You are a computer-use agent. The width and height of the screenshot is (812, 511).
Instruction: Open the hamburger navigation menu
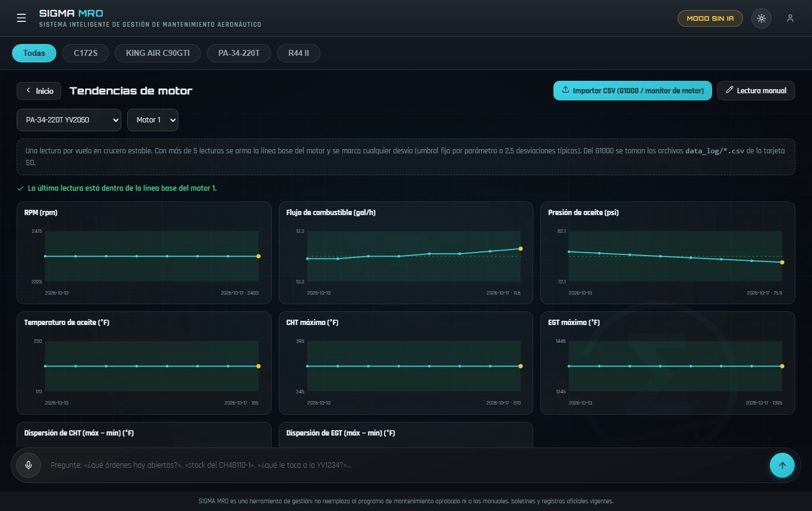(x=21, y=18)
